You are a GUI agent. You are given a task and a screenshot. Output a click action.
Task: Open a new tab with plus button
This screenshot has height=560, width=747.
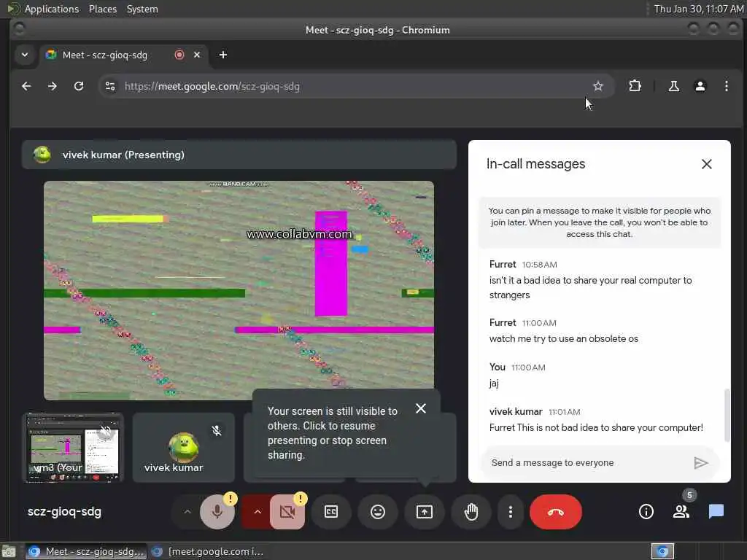[x=223, y=55]
